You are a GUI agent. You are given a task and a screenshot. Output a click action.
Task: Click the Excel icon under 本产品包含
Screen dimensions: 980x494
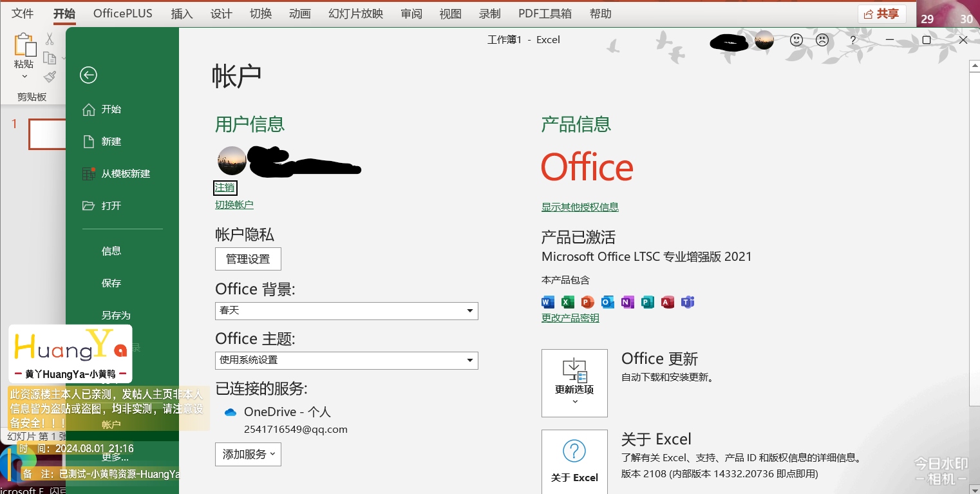coord(568,302)
